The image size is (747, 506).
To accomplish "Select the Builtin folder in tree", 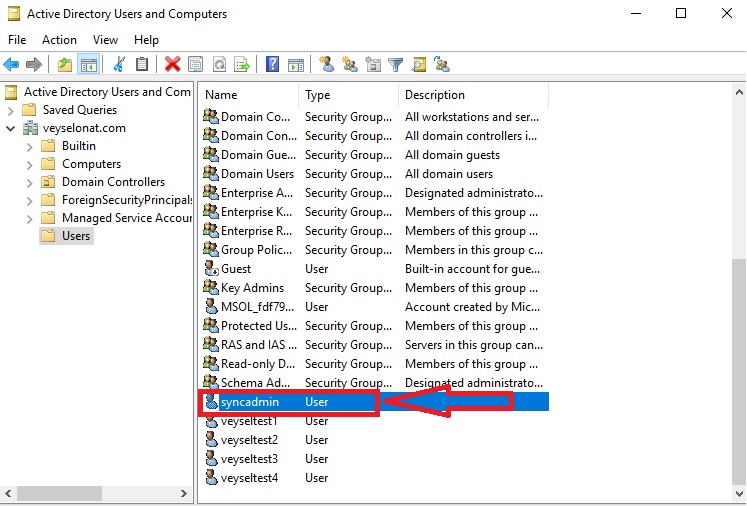I will 69,146.
